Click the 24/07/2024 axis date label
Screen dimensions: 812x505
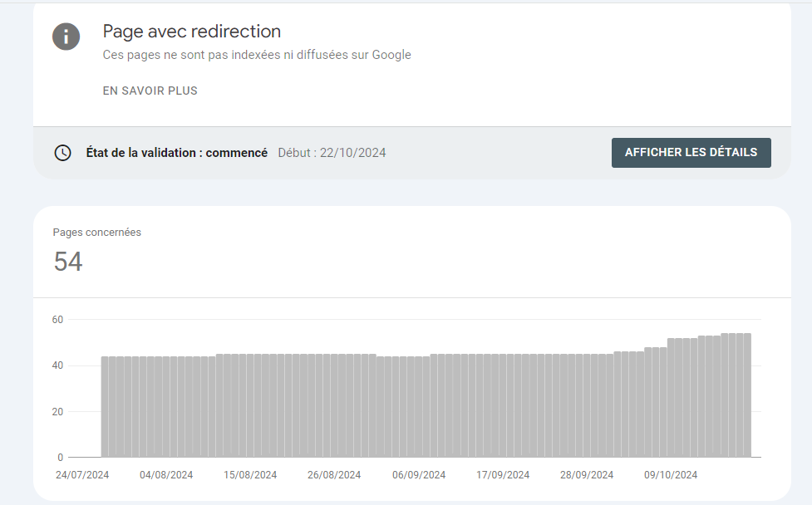pos(82,475)
